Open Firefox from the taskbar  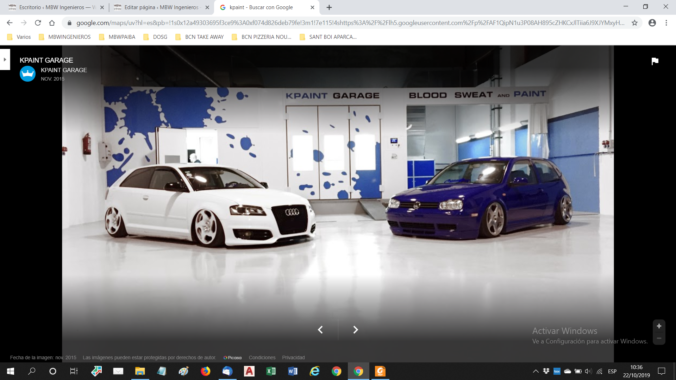tap(205, 371)
